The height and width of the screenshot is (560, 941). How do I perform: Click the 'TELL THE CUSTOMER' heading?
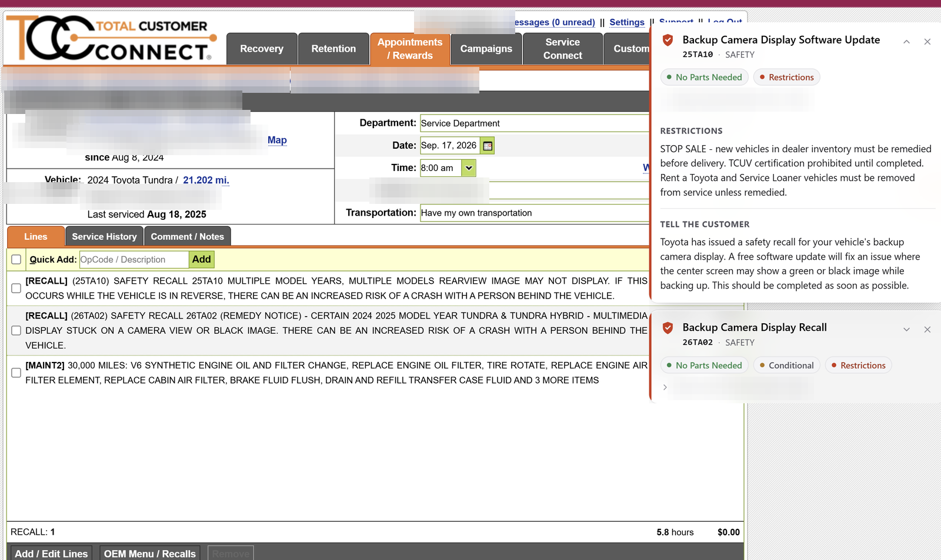[705, 224]
